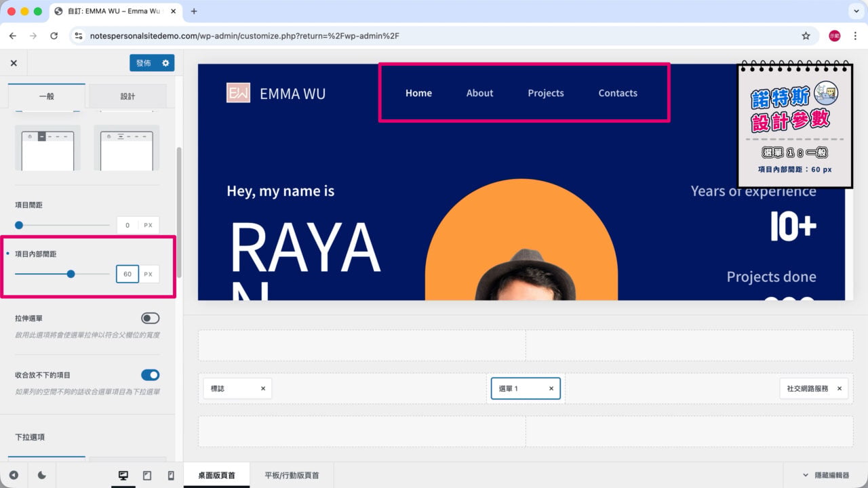Switch to tablet preview device icon
The width and height of the screenshot is (868, 488).
(x=147, y=476)
